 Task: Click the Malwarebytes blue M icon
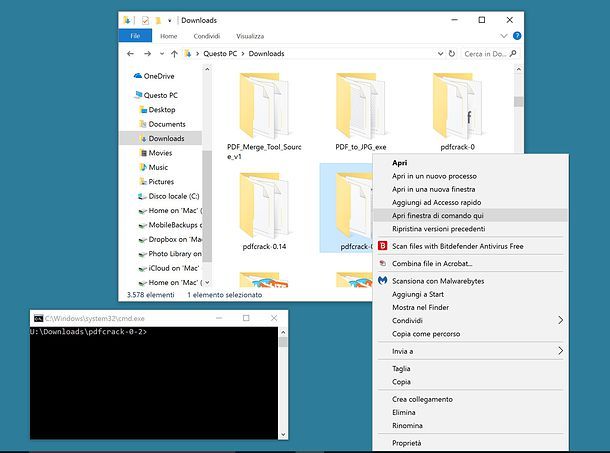coord(383,280)
